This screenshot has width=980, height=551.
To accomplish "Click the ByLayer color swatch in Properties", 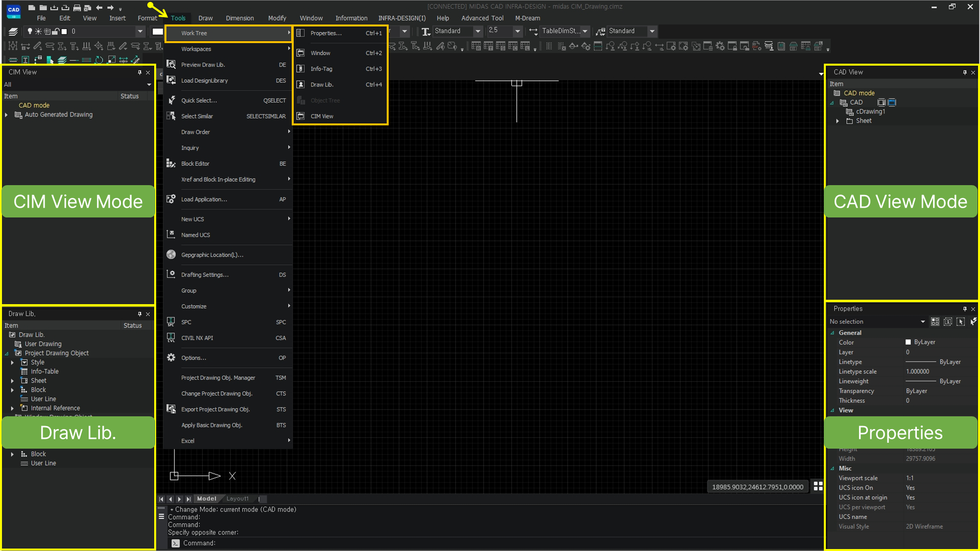I will click(908, 342).
